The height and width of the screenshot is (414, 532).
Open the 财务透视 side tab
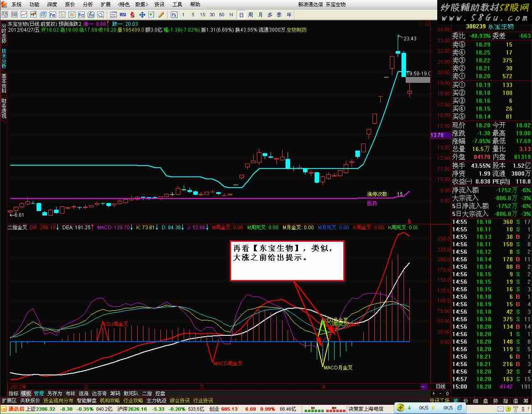point(4,109)
